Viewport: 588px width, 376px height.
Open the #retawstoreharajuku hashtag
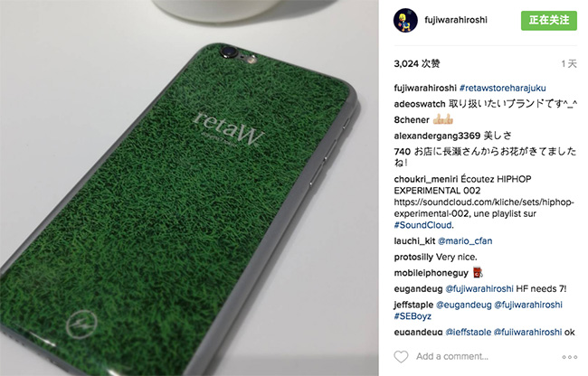tap(502, 88)
